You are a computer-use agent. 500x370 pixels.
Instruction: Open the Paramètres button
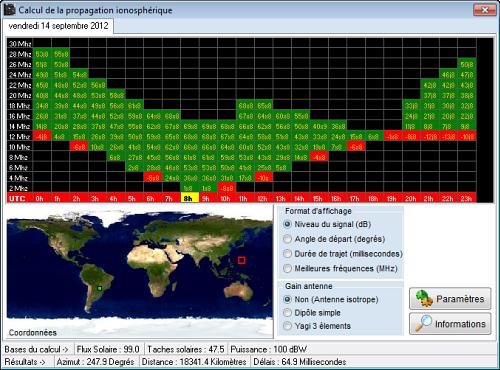coord(450,299)
